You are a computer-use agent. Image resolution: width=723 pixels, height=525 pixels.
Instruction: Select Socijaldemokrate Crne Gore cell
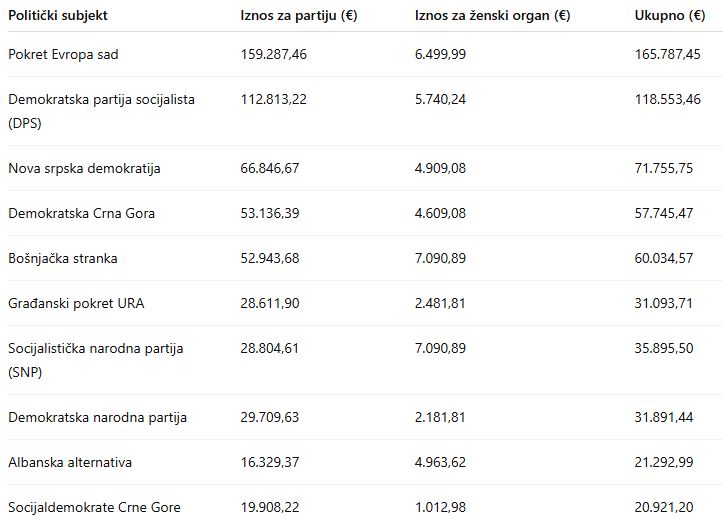point(95,507)
